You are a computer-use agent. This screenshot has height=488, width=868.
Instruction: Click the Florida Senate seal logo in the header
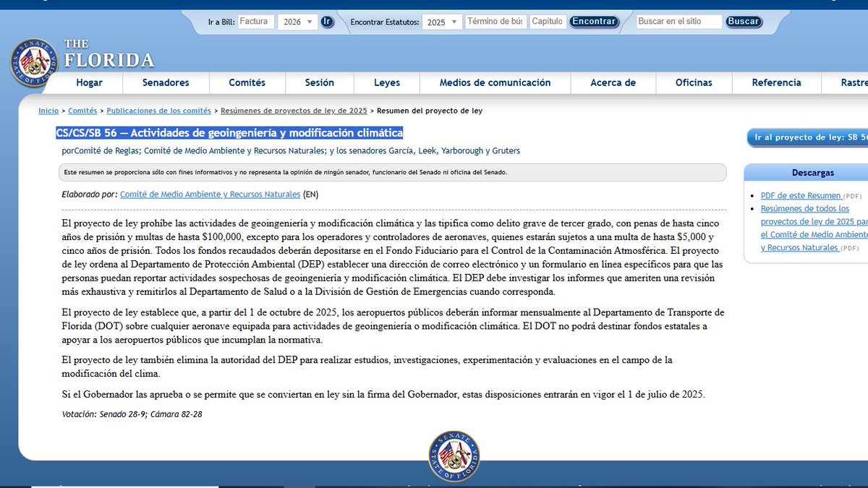pos(34,63)
